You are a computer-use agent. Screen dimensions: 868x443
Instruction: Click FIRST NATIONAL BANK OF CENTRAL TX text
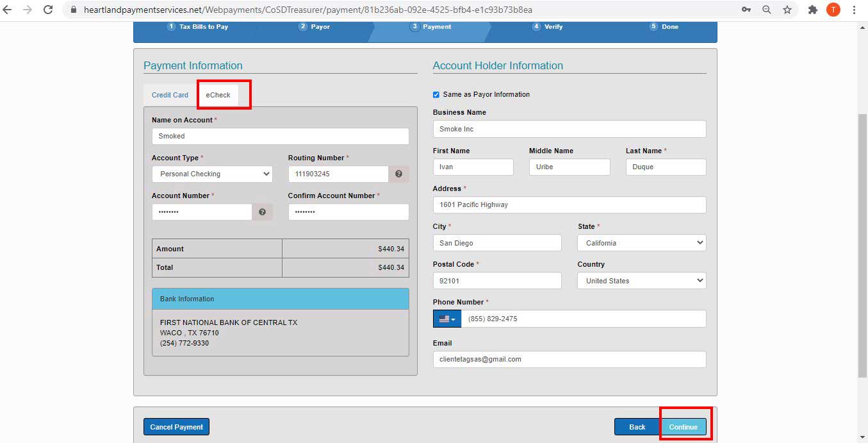[x=229, y=322]
